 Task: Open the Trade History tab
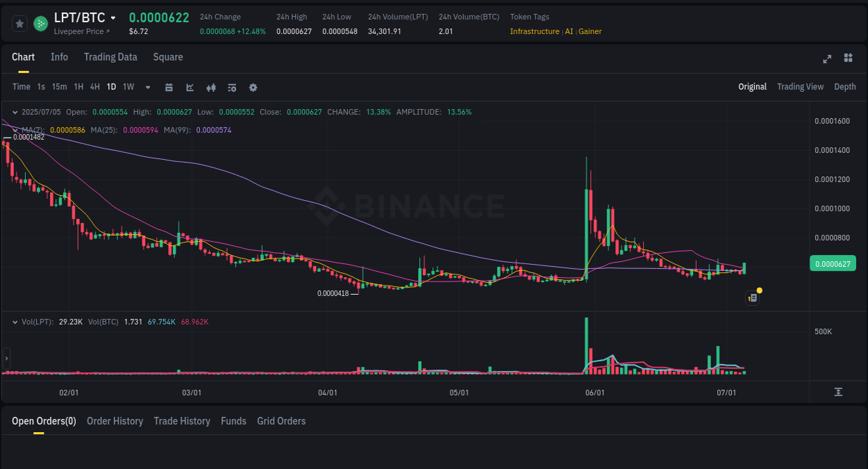(x=182, y=421)
